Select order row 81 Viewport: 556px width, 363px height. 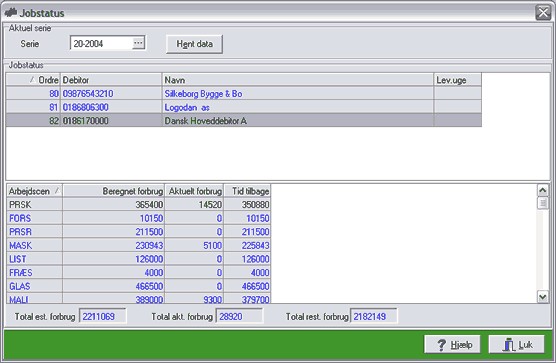(244, 107)
